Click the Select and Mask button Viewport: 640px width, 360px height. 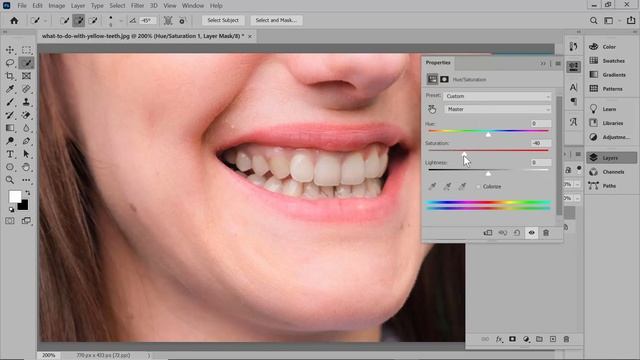[x=276, y=20]
